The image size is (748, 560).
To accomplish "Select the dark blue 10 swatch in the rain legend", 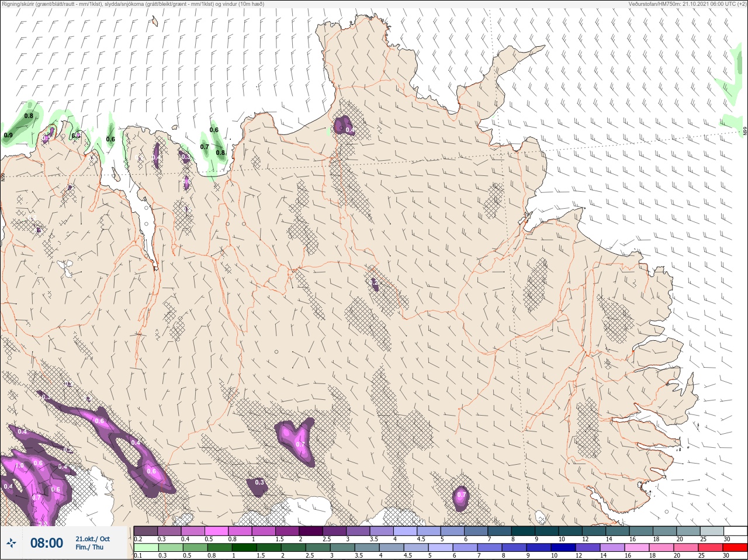I will 564,548.
